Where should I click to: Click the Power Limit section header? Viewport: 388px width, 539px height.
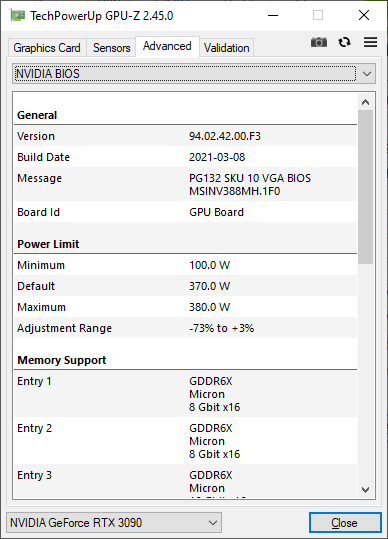click(48, 244)
